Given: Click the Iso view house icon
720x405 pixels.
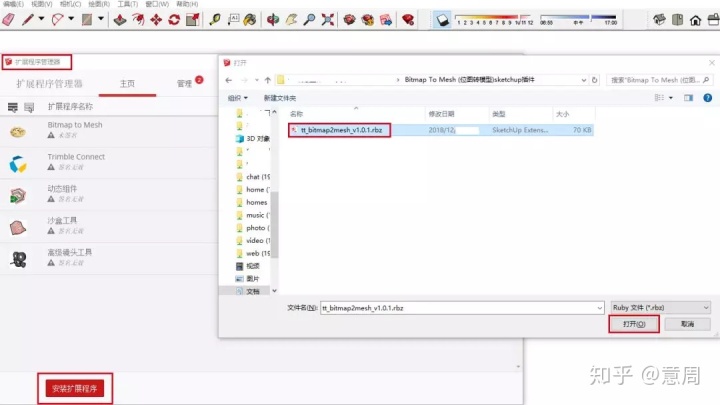Looking at the screenshot, I should pyautogui.click(x=659, y=19).
